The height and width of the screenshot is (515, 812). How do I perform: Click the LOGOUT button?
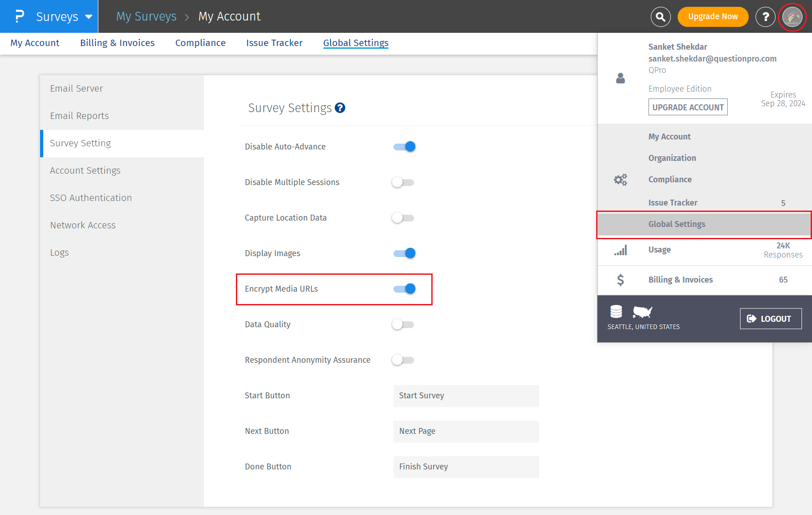[771, 319]
